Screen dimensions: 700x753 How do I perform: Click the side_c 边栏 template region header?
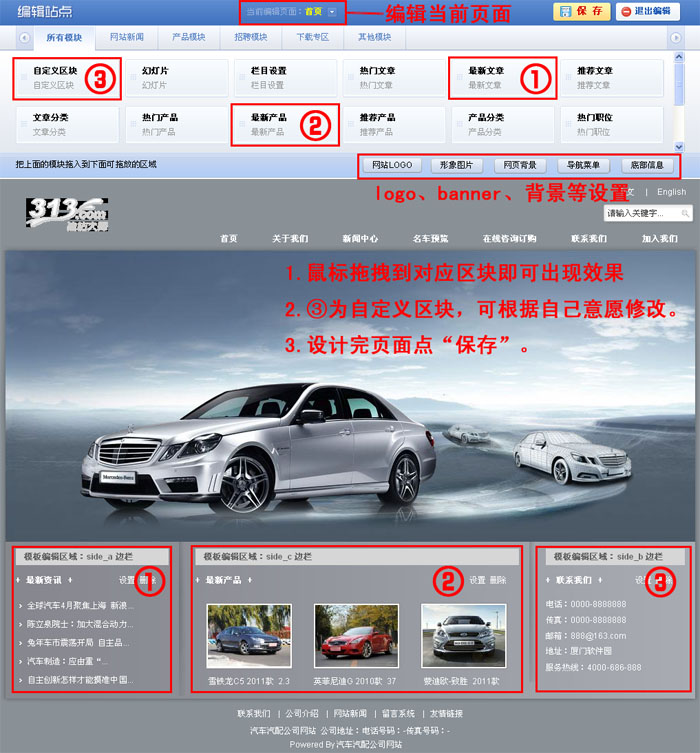click(x=357, y=557)
